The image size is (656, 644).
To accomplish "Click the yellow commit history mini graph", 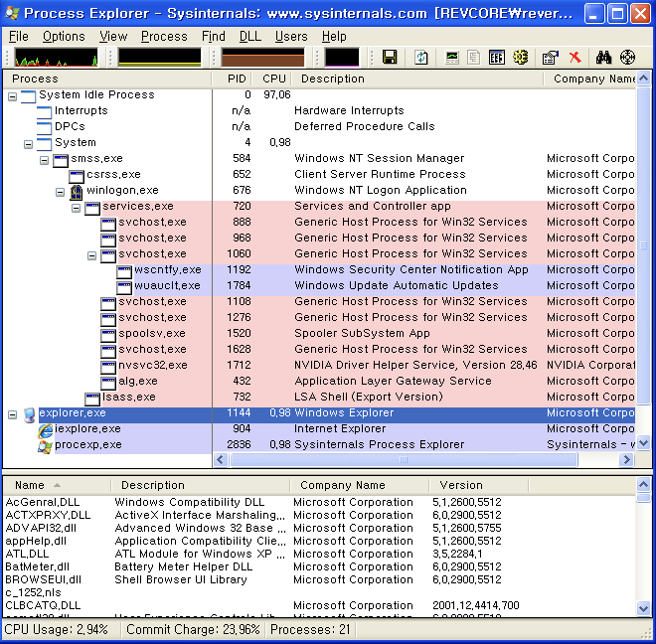I will (159, 57).
